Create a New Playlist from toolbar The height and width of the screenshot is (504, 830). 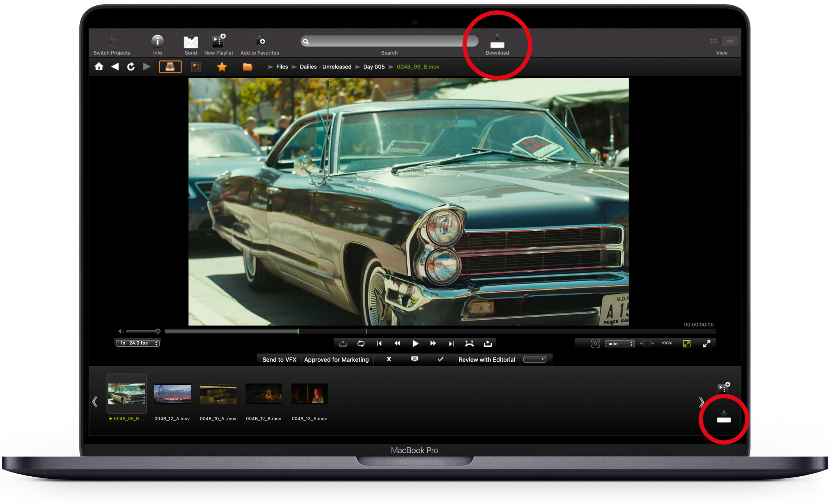[x=218, y=41]
